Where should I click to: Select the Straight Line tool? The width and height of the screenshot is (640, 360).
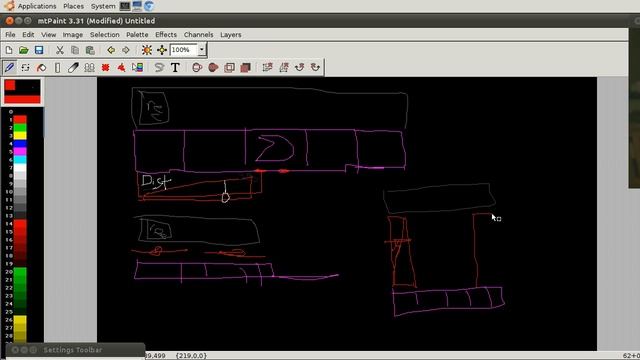(x=57, y=67)
